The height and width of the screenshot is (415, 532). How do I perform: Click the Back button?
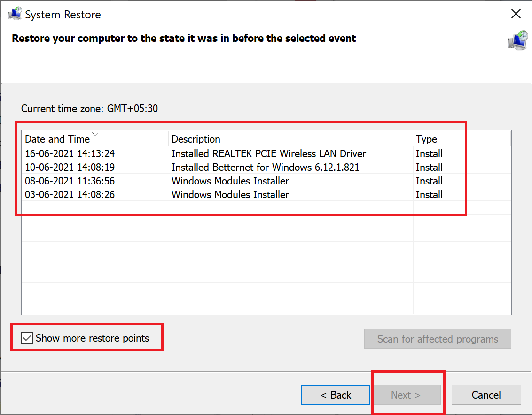tap(335, 395)
